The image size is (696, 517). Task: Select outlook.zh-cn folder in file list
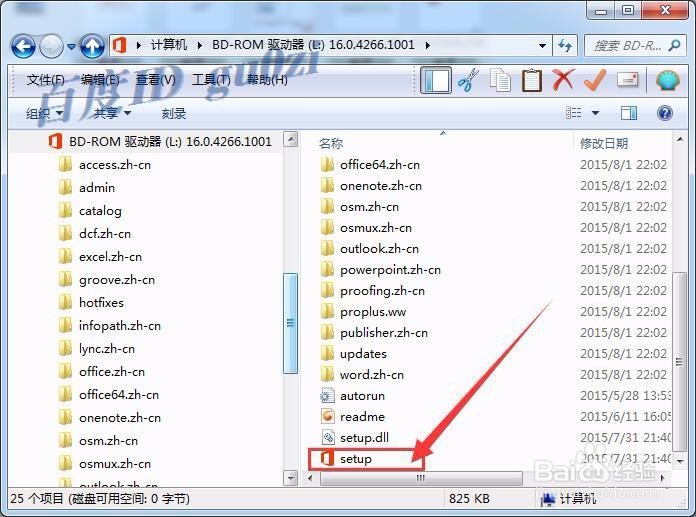pyautogui.click(x=370, y=249)
